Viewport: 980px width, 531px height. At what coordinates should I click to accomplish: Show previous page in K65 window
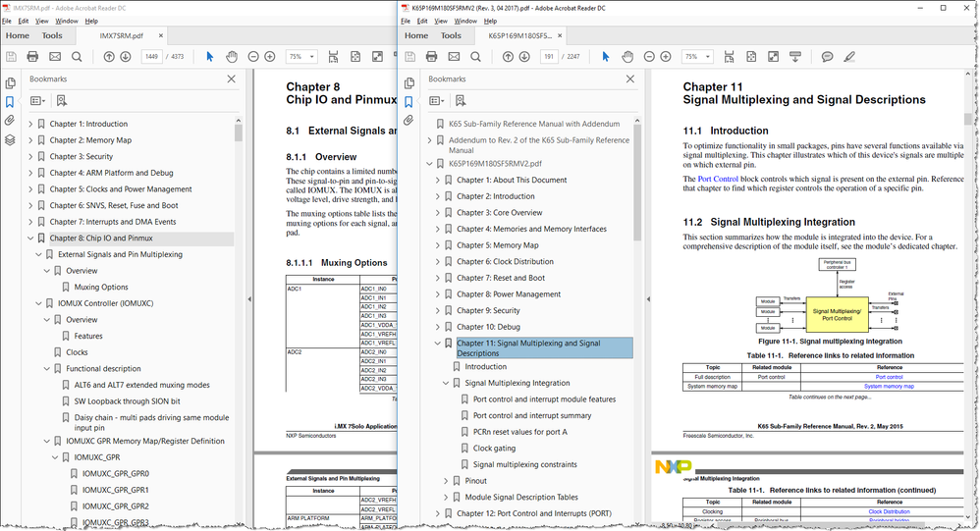(x=508, y=57)
